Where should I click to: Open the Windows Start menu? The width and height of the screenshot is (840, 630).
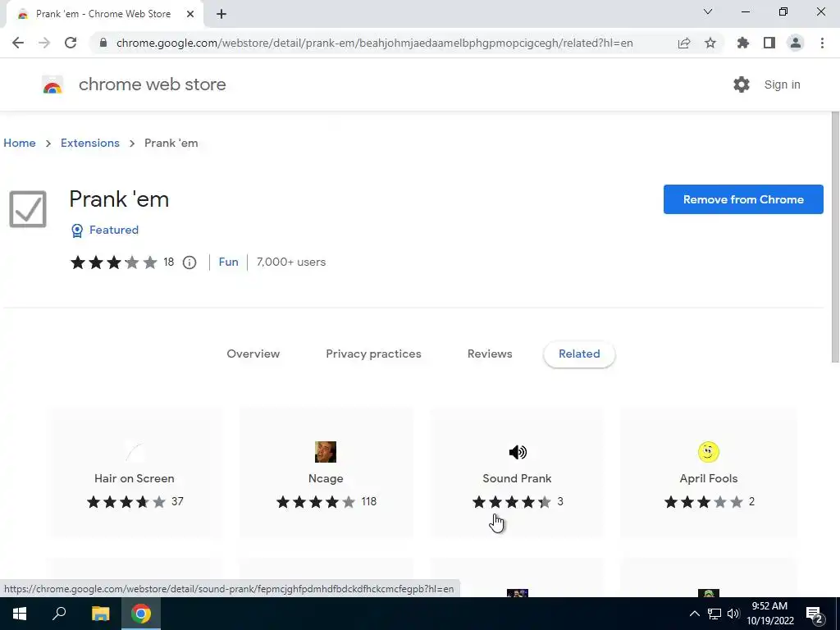pyautogui.click(x=20, y=614)
